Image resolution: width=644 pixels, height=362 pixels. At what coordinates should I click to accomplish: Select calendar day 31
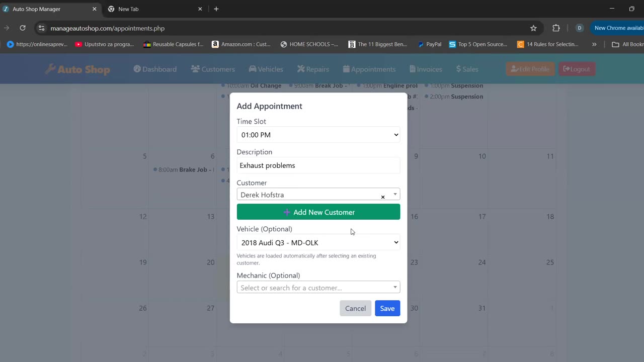[482, 308]
